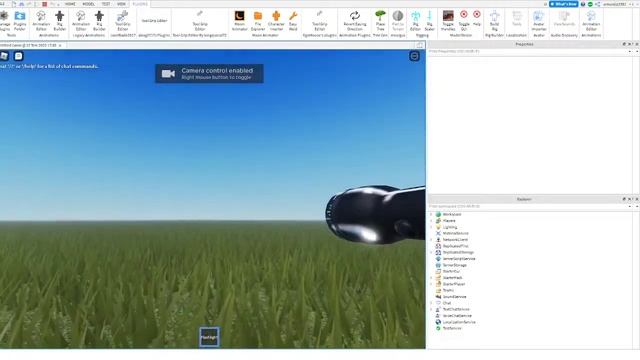Select LocalizationService in Explorer
640x360 pixels.
(459, 322)
